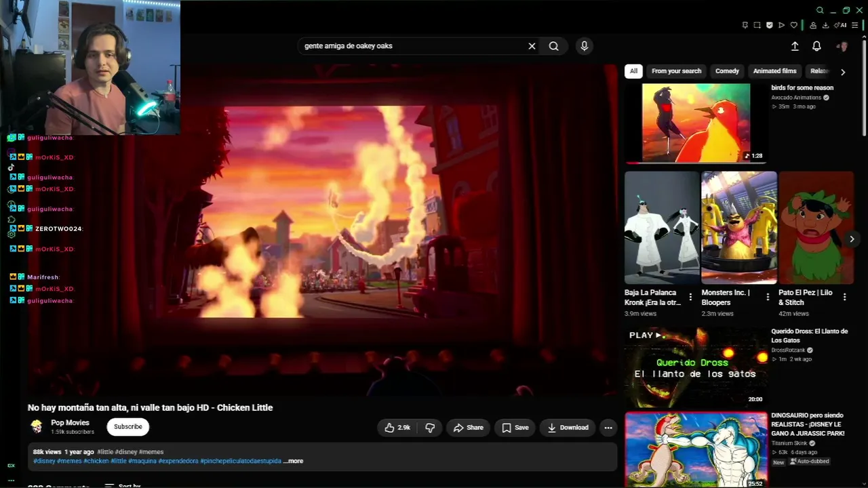Subscribe to Pop Movies channel
This screenshot has height=488, width=868.
point(128,427)
